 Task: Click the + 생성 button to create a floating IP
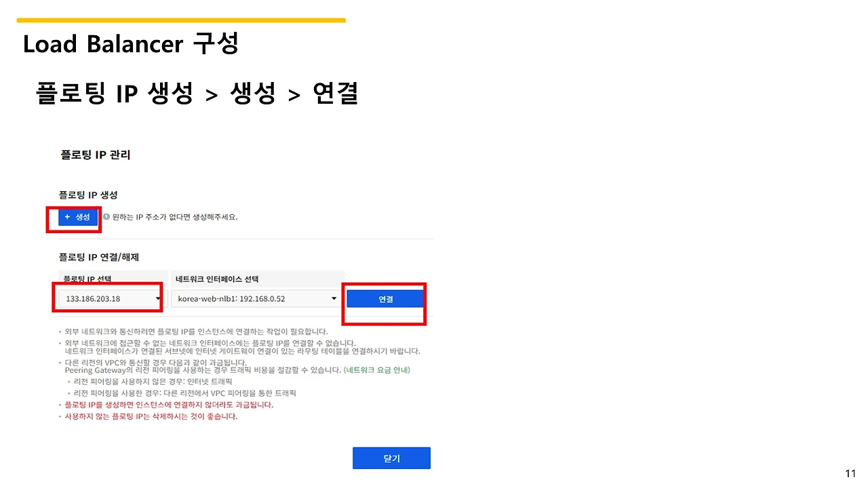77,216
